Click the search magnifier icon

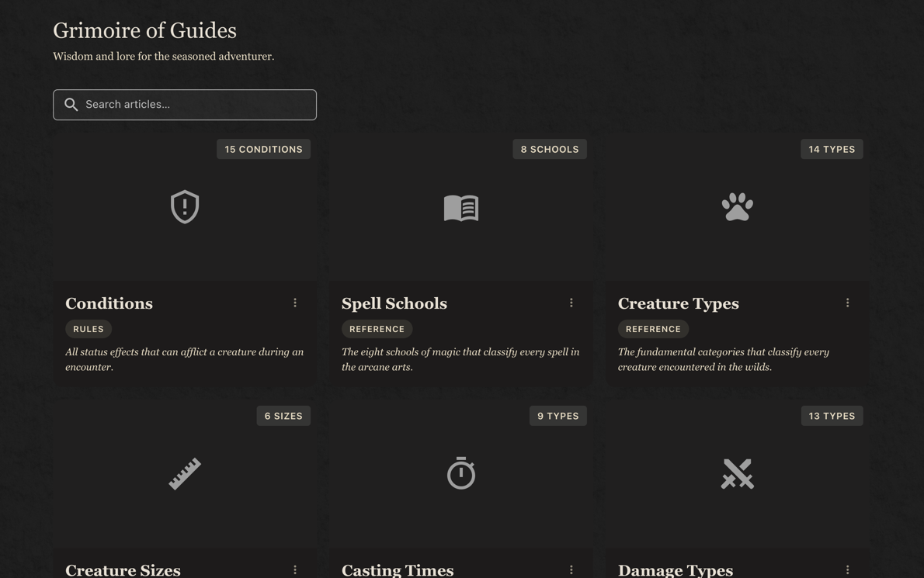point(71,105)
